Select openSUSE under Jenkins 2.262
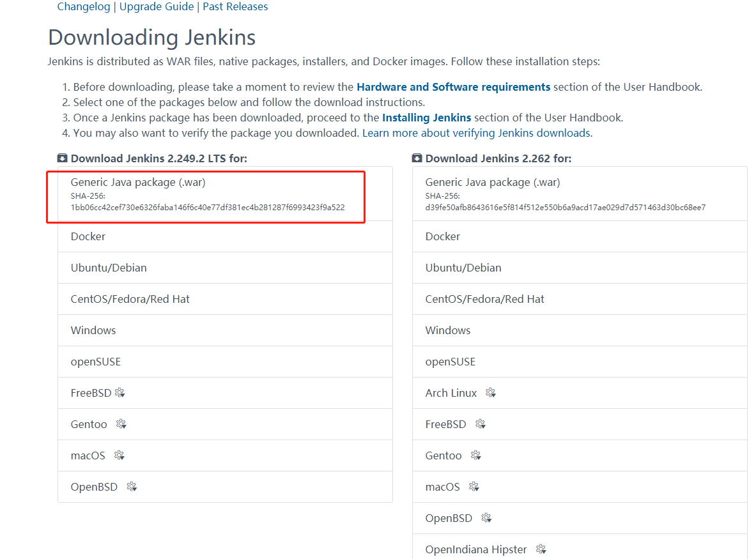 [x=580, y=362]
